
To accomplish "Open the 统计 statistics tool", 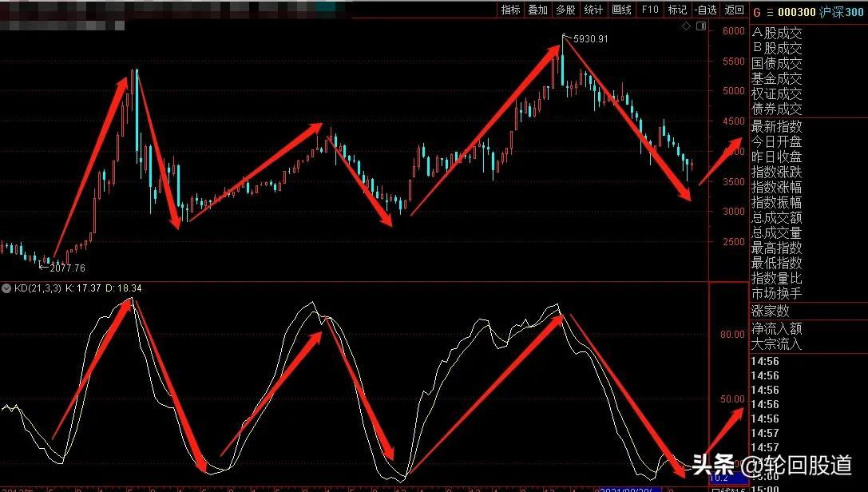I will coord(593,10).
